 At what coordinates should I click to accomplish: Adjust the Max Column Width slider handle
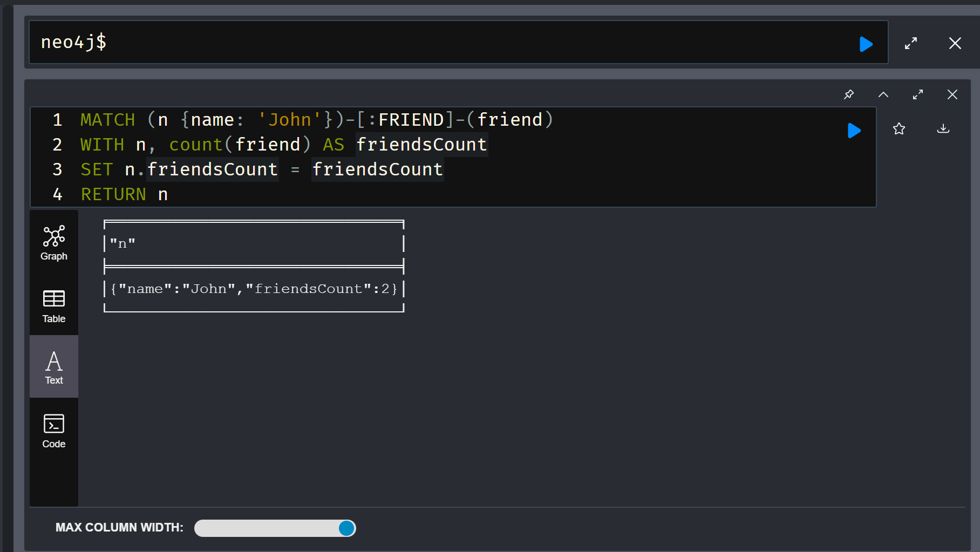(346, 528)
